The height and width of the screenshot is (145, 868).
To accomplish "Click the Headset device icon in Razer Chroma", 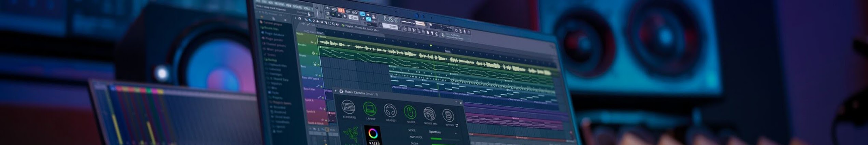I will click(x=390, y=110).
